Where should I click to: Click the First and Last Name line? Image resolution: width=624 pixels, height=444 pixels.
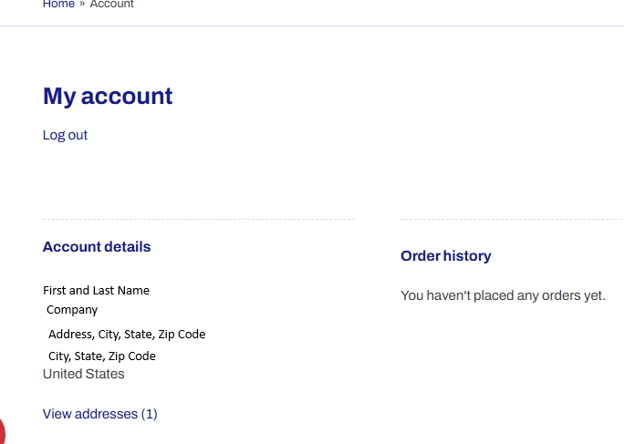96,291
